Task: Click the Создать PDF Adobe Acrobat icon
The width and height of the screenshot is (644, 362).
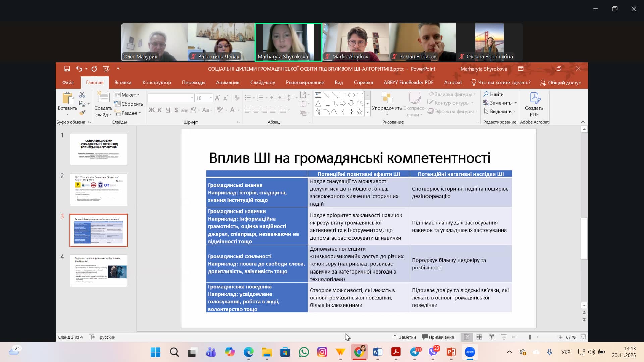Action: tap(534, 104)
